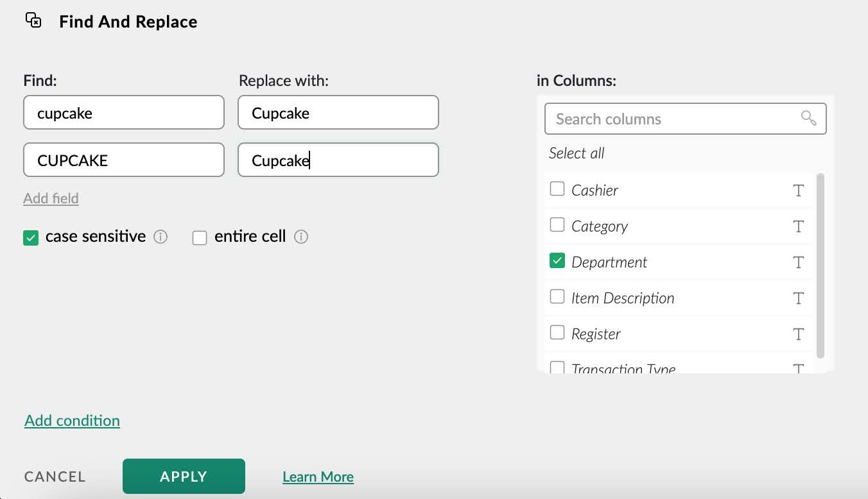The width and height of the screenshot is (868, 499).
Task: Uncheck the Department column checkbox
Action: [557, 261]
